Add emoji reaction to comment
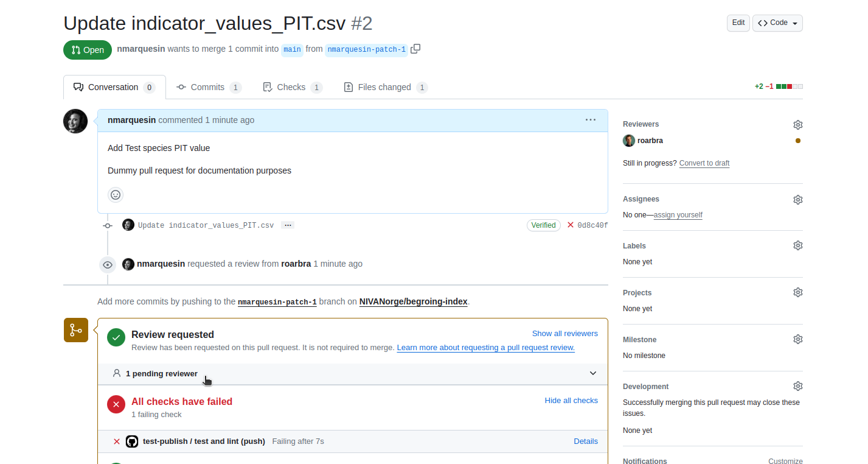This screenshot has width=868, height=464. [x=116, y=195]
